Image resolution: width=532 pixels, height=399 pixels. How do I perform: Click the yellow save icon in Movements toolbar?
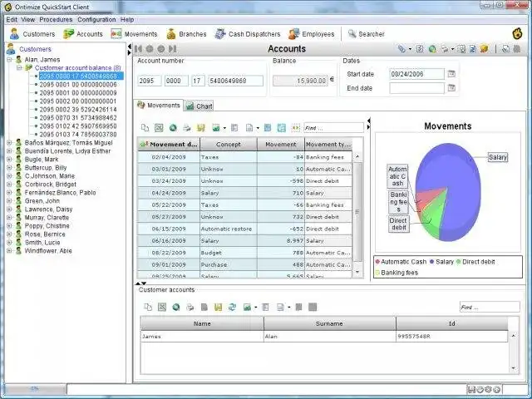tap(201, 128)
